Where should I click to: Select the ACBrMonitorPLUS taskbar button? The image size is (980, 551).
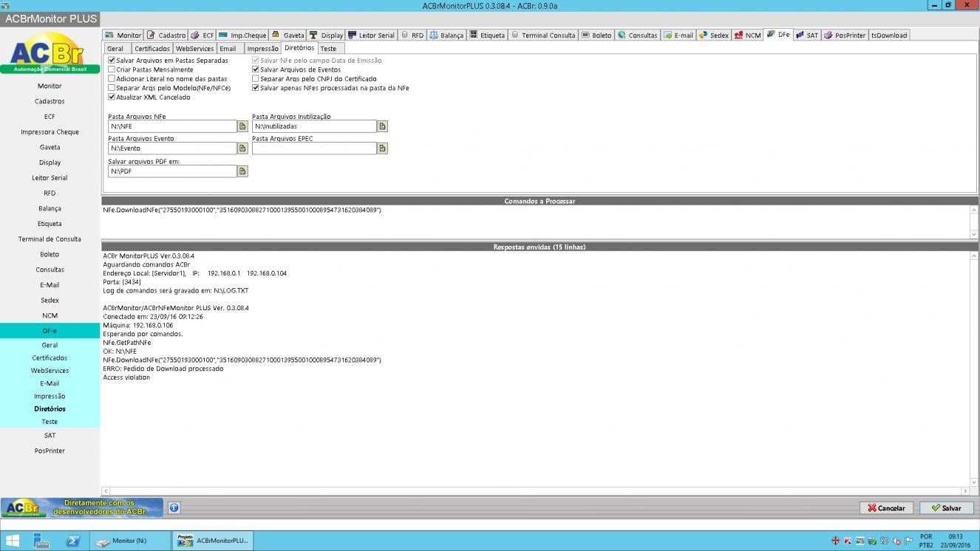(212, 541)
